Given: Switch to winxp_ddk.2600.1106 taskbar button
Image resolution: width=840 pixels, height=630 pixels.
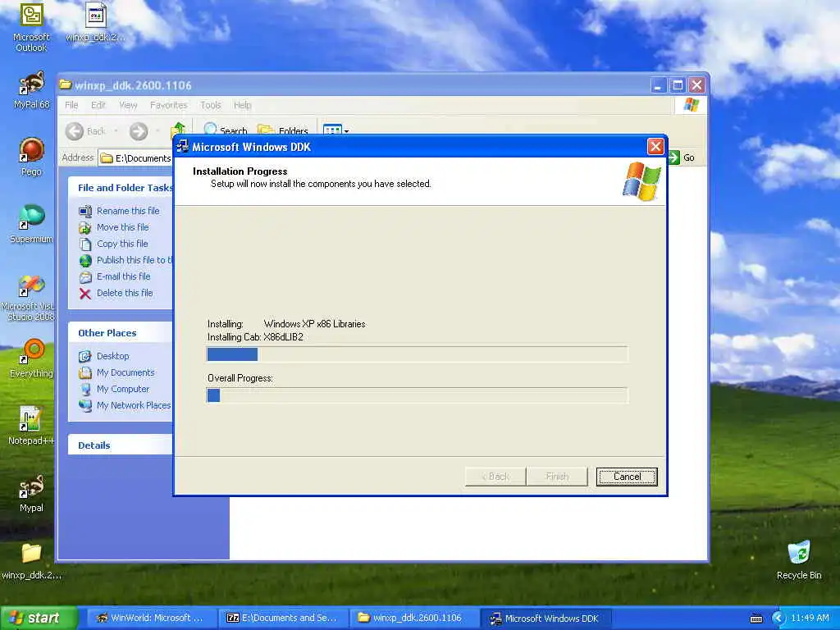Looking at the screenshot, I should point(413,618).
